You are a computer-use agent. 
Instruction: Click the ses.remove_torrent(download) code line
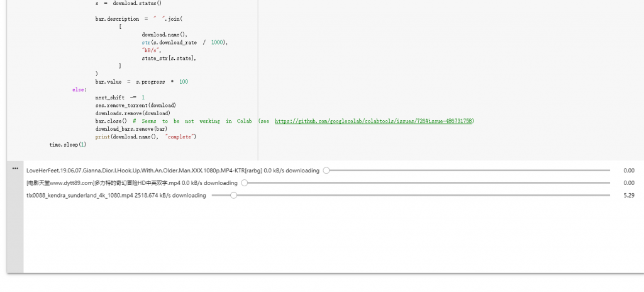[136, 105]
